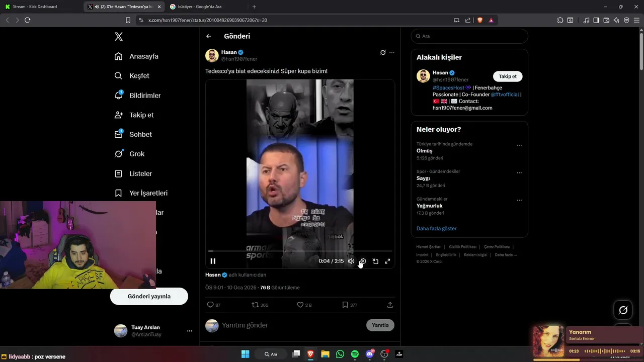
Task: Repost the tweet with 365 reposts
Action: pyautogui.click(x=260, y=305)
